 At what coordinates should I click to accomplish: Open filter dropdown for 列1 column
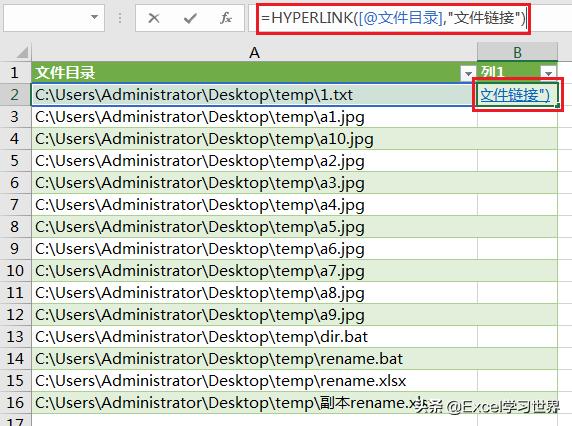pos(548,73)
